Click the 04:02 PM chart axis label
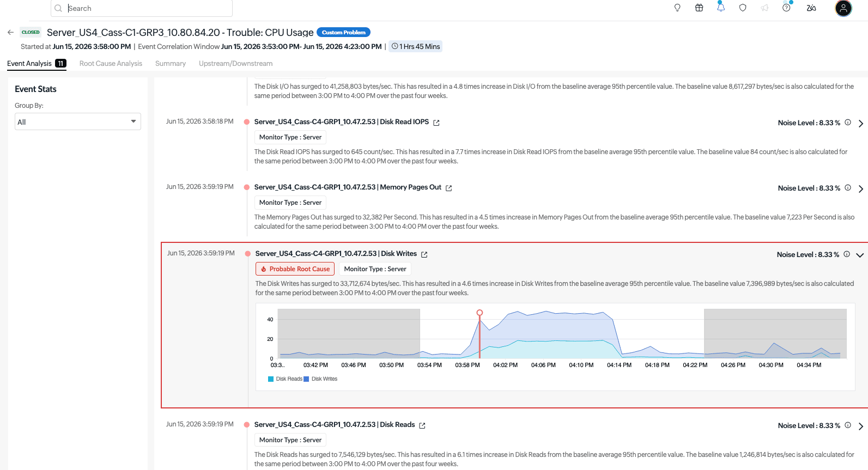The height and width of the screenshot is (470, 868). click(505, 365)
